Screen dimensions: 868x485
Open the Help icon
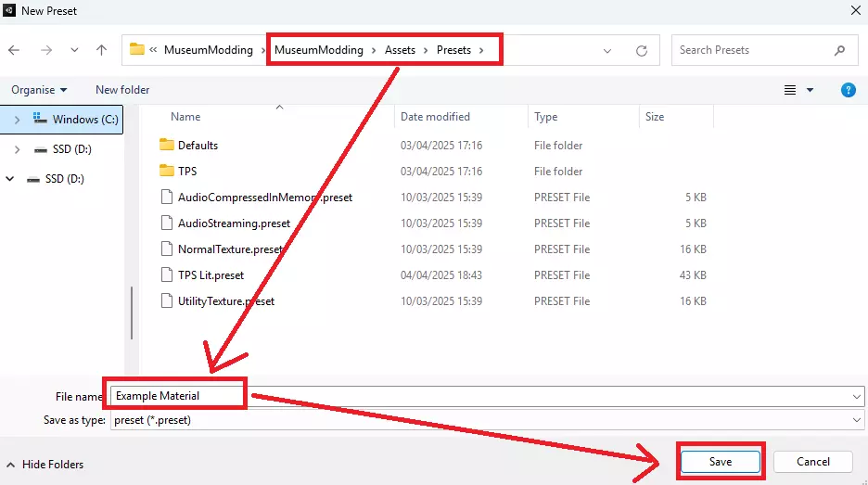pyautogui.click(x=849, y=90)
